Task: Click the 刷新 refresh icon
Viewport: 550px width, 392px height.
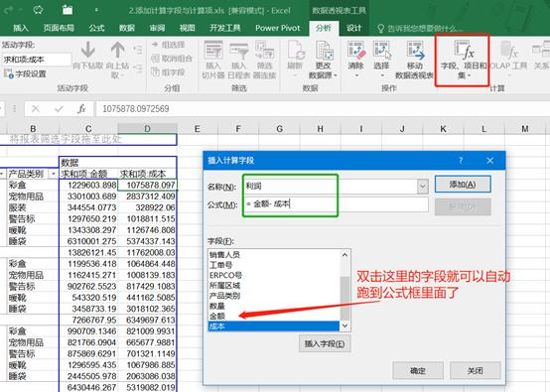Action: coord(296,51)
